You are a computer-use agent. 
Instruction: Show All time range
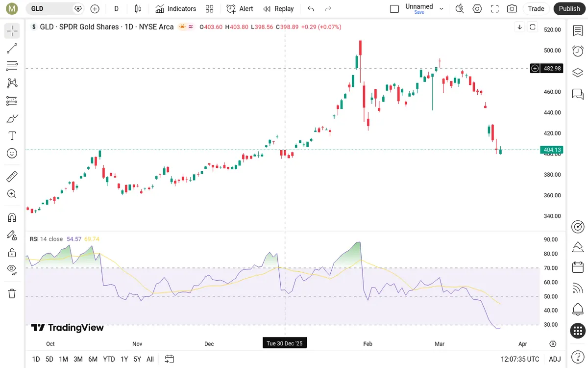coord(150,359)
